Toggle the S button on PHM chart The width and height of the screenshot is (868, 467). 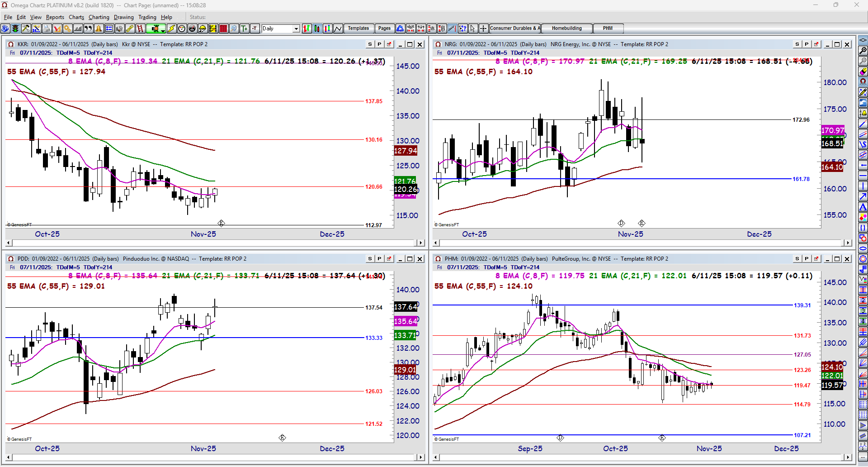797,259
